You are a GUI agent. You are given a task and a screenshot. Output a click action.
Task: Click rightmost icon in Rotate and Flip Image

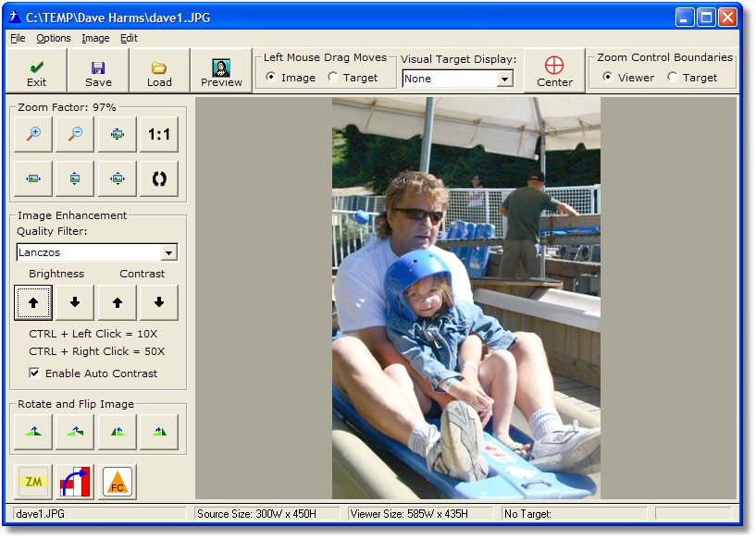pyautogui.click(x=159, y=432)
